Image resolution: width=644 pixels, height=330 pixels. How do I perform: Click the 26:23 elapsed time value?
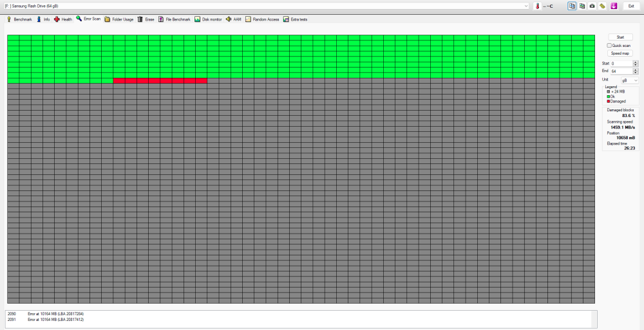630,148
